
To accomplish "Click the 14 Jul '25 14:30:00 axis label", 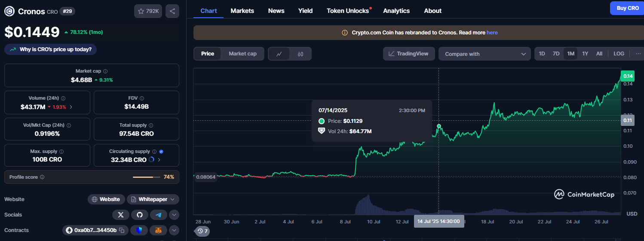I will 439,221.
